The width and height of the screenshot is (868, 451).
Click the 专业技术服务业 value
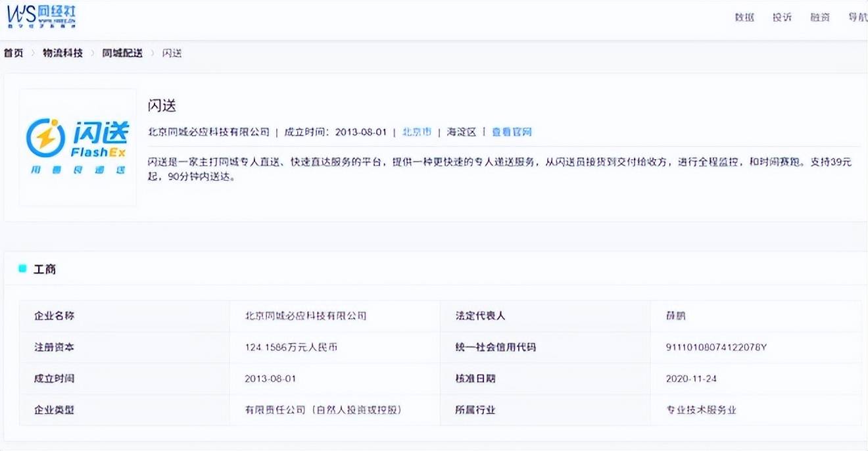pyautogui.click(x=702, y=410)
